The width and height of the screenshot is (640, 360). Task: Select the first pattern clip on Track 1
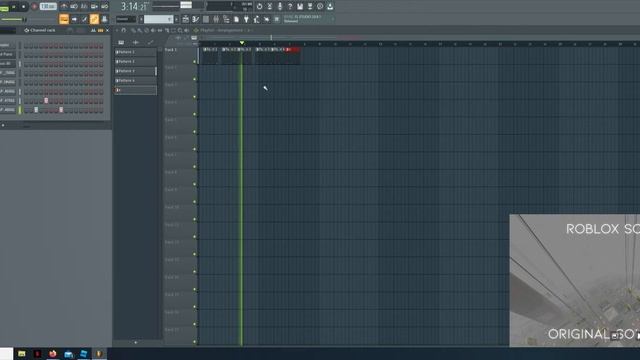(x=210, y=56)
